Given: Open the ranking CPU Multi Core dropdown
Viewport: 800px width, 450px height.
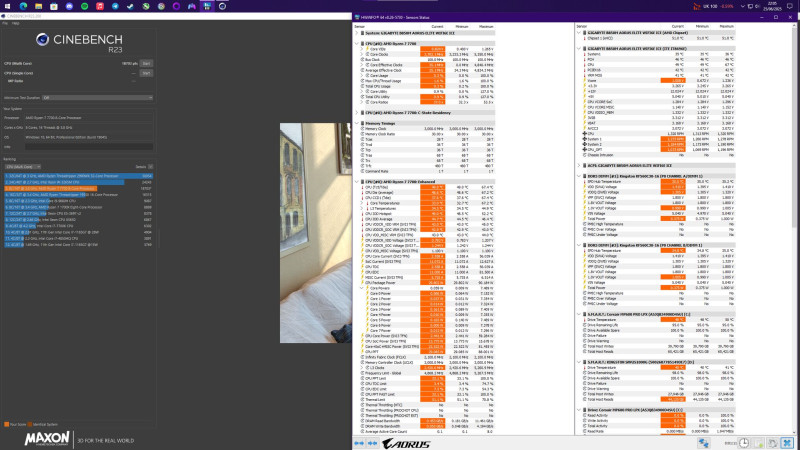Looking at the screenshot, I should point(22,167).
